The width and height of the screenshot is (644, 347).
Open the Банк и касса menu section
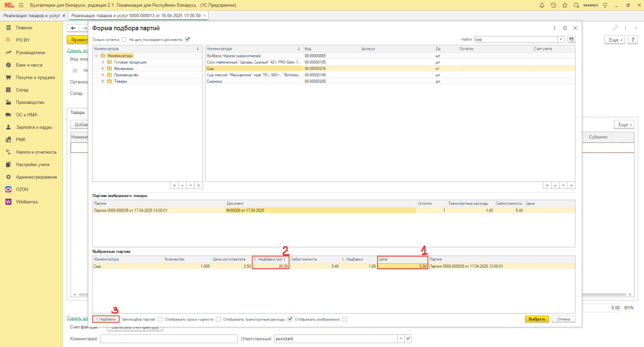(29, 65)
